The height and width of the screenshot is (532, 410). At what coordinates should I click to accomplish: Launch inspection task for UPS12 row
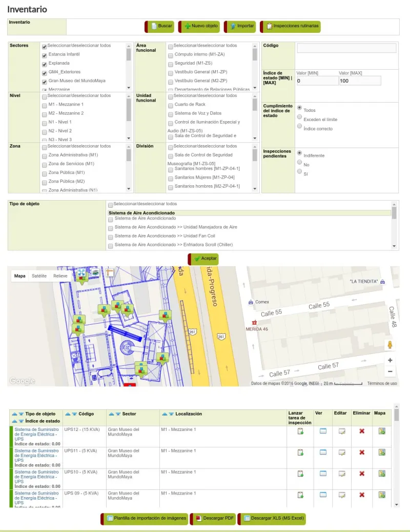coord(300,431)
